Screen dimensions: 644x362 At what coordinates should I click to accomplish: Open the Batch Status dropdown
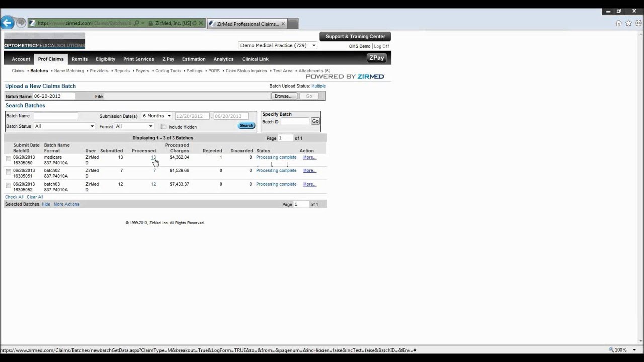coord(64,126)
